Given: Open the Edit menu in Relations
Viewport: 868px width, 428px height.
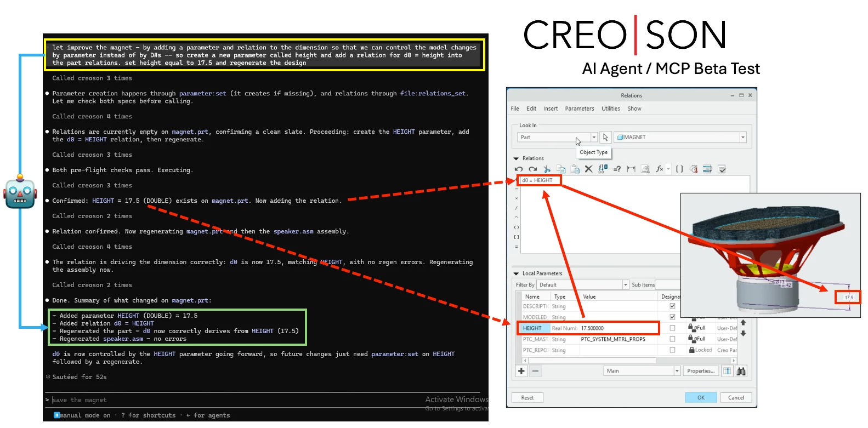Looking at the screenshot, I should click(531, 109).
